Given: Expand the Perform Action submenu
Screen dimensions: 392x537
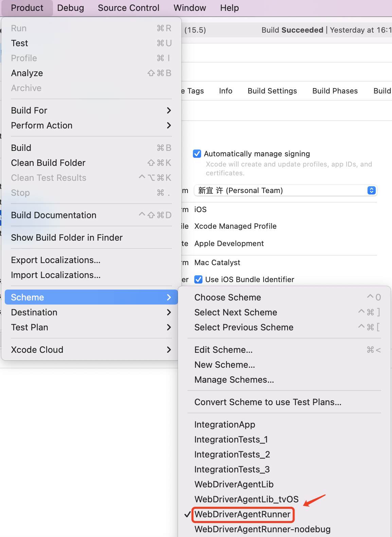Looking at the screenshot, I should [91, 125].
